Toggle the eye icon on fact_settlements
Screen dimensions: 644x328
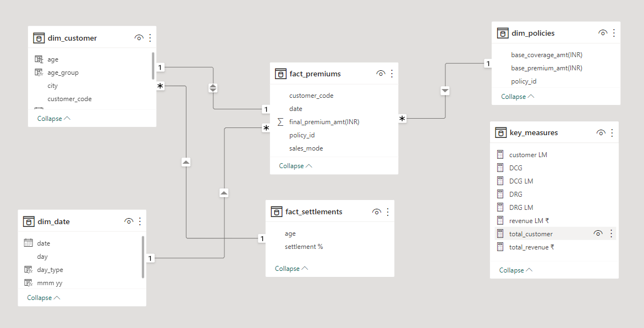pos(376,212)
